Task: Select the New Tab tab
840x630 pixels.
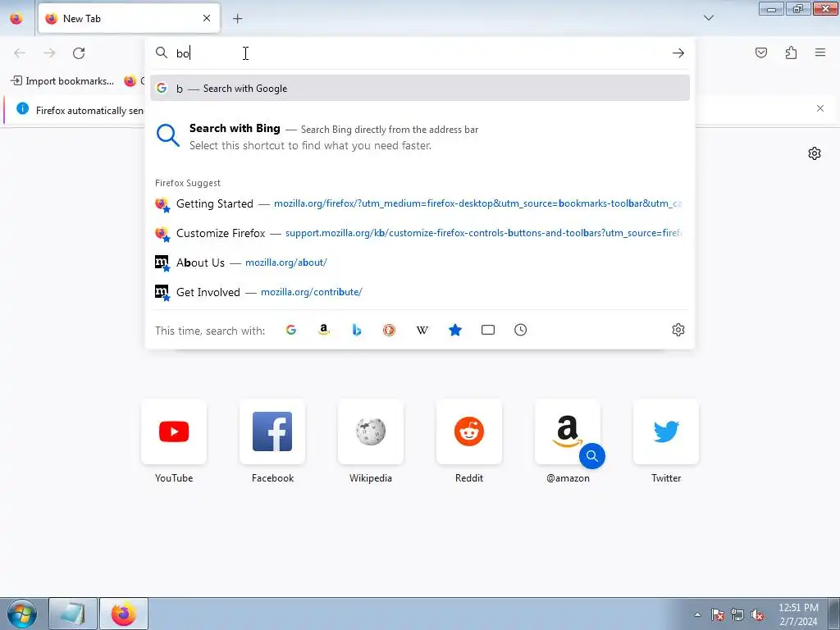Action: coord(129,18)
